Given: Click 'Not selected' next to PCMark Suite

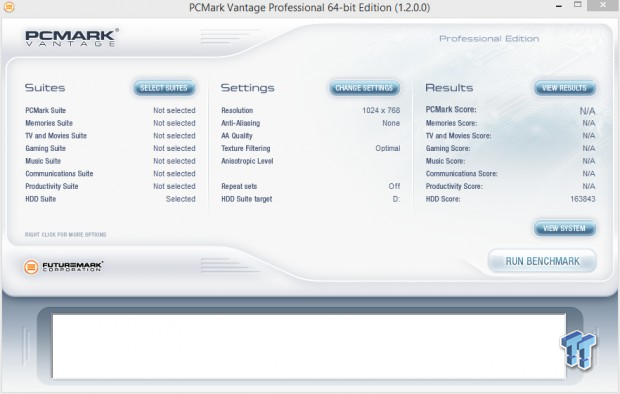Looking at the screenshot, I should [174, 110].
